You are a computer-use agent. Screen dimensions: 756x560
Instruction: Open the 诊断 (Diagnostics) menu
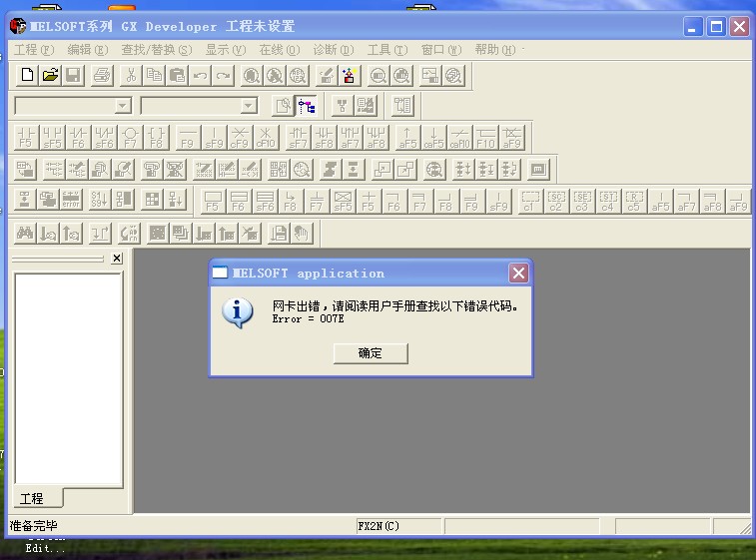(x=333, y=50)
